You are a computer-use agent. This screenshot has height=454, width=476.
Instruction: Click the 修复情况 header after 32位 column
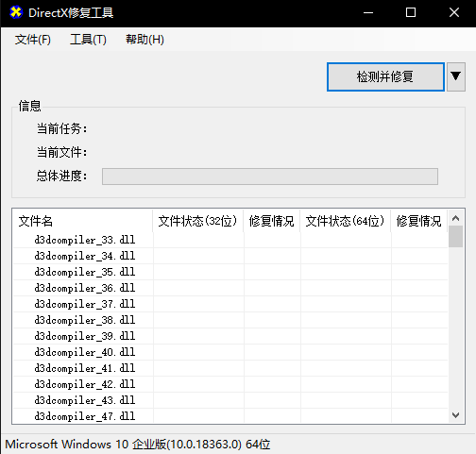point(271,221)
